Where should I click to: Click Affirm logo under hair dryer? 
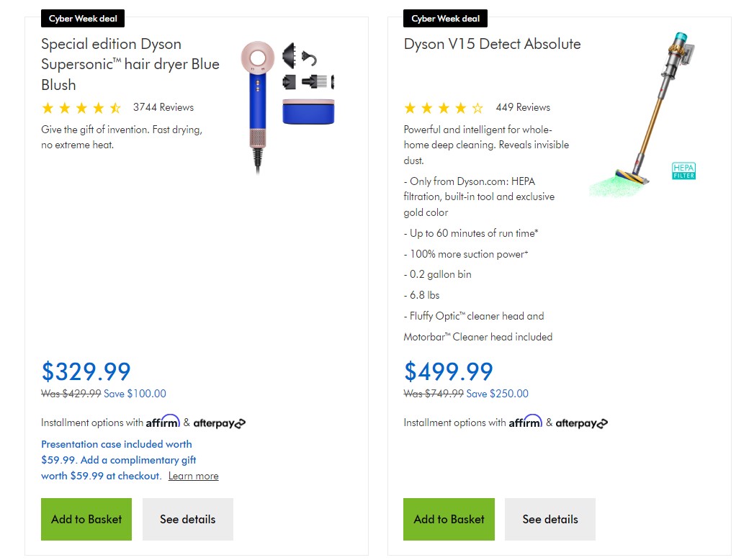(x=163, y=422)
